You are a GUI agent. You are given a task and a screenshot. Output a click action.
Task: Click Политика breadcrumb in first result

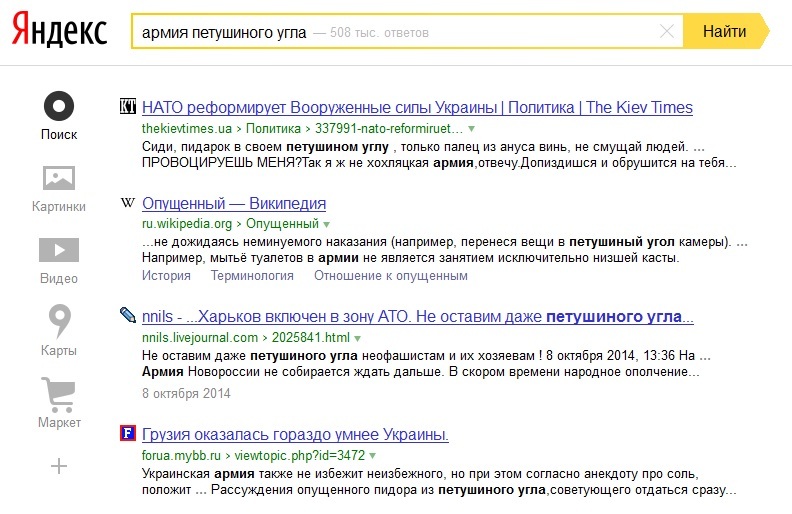click(x=273, y=129)
